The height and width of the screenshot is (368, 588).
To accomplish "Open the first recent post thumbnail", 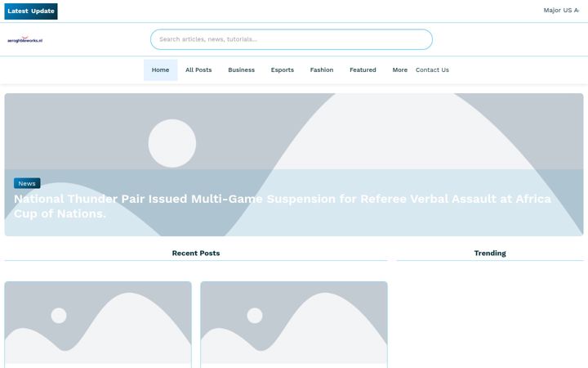I will [x=98, y=322].
